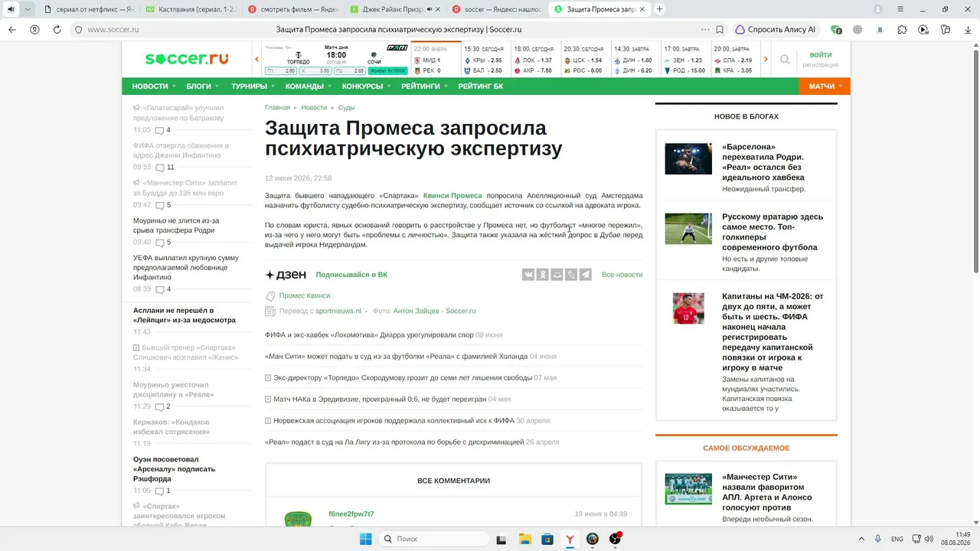Expand the Блоги menu
The width and height of the screenshot is (980, 551).
pyautogui.click(x=202, y=86)
